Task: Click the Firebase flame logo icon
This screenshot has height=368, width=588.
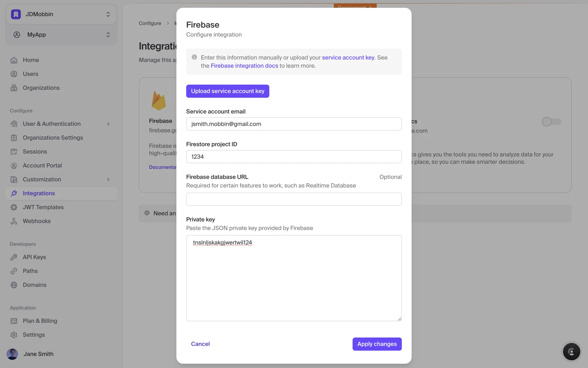Action: tap(159, 101)
